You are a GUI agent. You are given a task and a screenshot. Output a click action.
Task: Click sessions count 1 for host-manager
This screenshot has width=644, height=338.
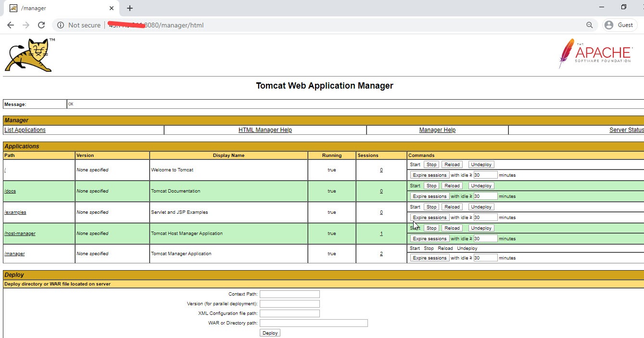pos(381,234)
